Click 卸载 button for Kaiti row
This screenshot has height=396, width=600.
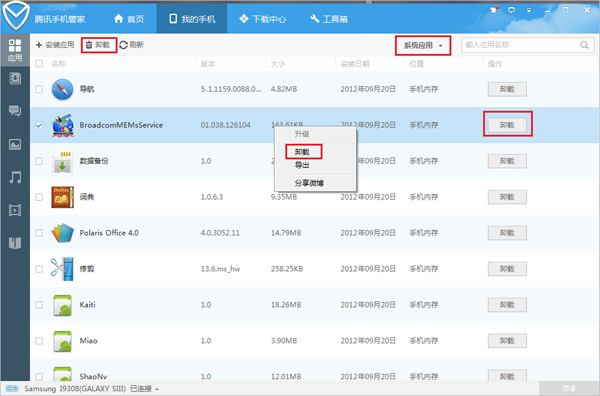[x=507, y=305]
